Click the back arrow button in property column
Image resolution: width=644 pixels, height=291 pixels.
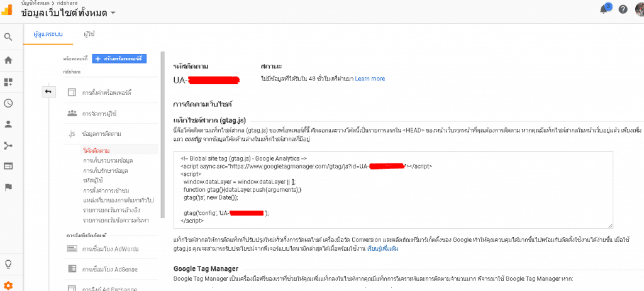coord(48,92)
